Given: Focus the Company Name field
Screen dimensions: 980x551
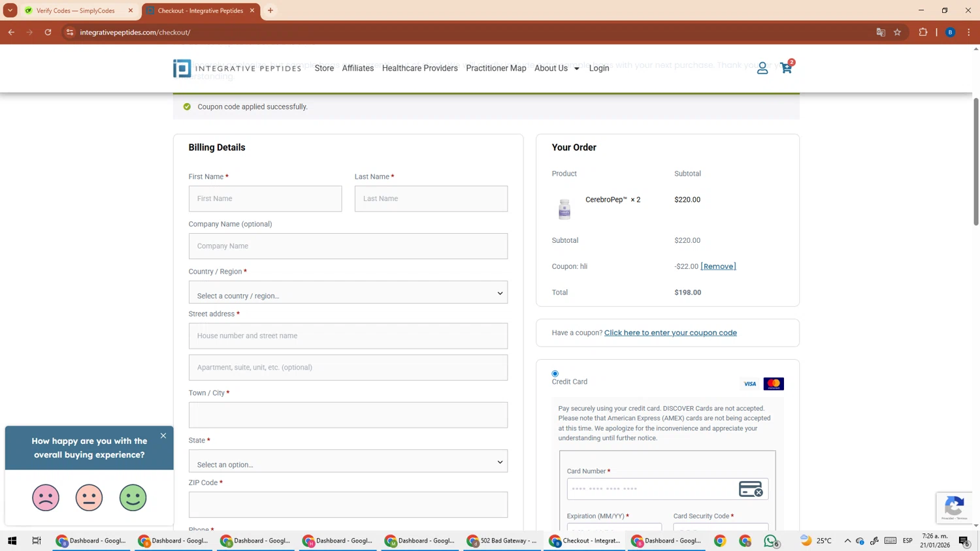Looking at the screenshot, I should pos(348,246).
